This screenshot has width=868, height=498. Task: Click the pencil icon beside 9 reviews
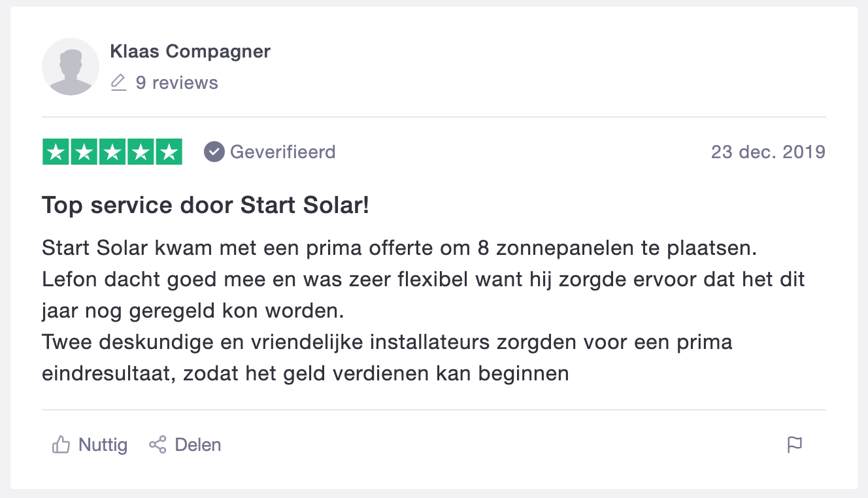pyautogui.click(x=118, y=83)
